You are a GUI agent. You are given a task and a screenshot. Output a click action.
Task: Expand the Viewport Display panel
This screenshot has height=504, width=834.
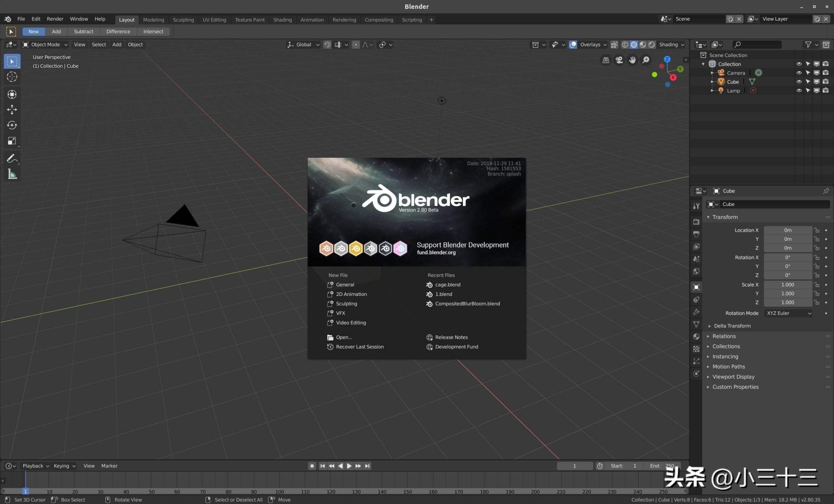click(733, 377)
